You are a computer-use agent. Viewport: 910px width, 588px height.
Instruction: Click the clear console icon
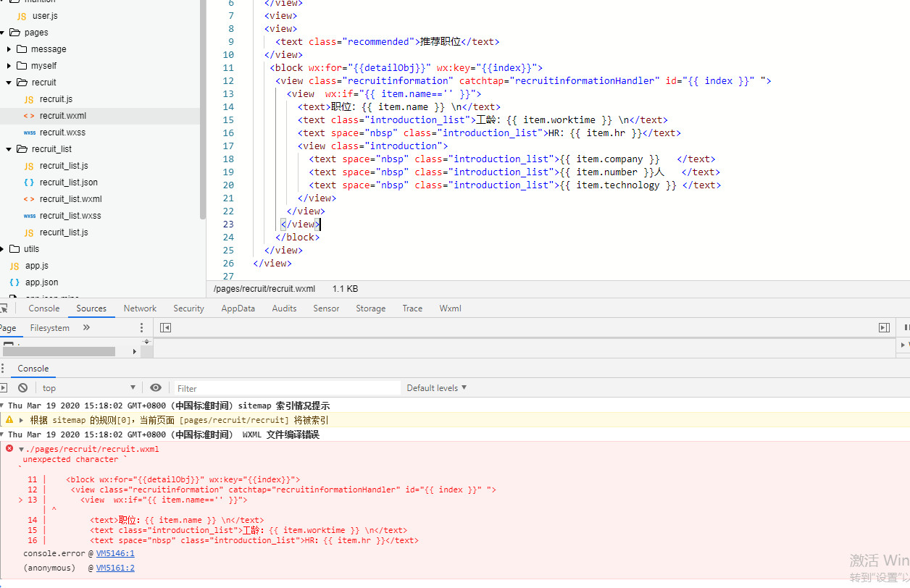tap(23, 388)
